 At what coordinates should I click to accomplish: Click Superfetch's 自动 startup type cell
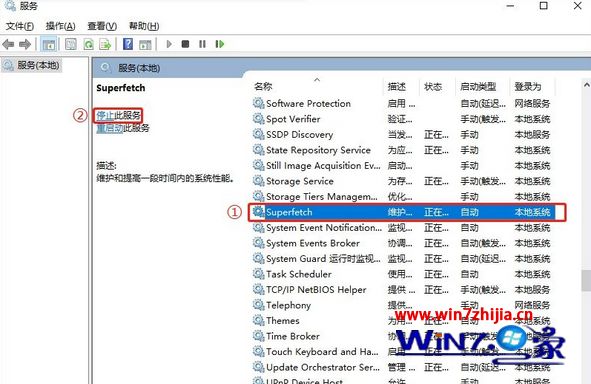click(470, 212)
